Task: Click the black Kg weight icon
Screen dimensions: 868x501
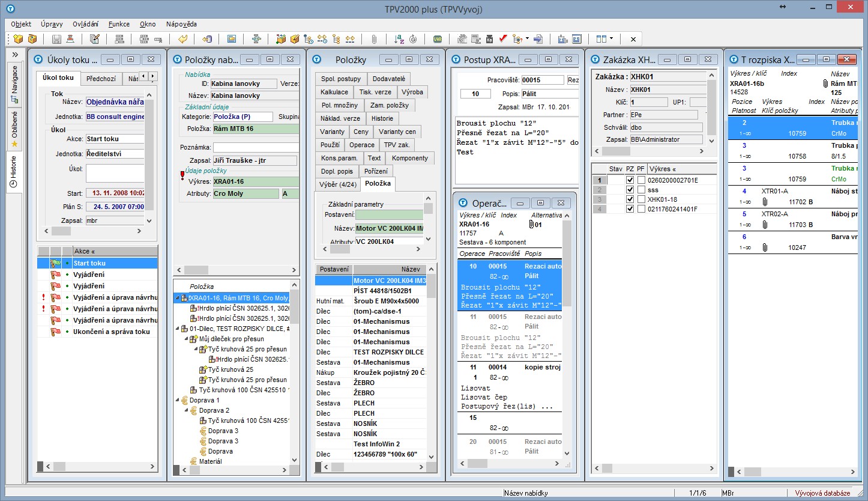Action: (x=489, y=39)
